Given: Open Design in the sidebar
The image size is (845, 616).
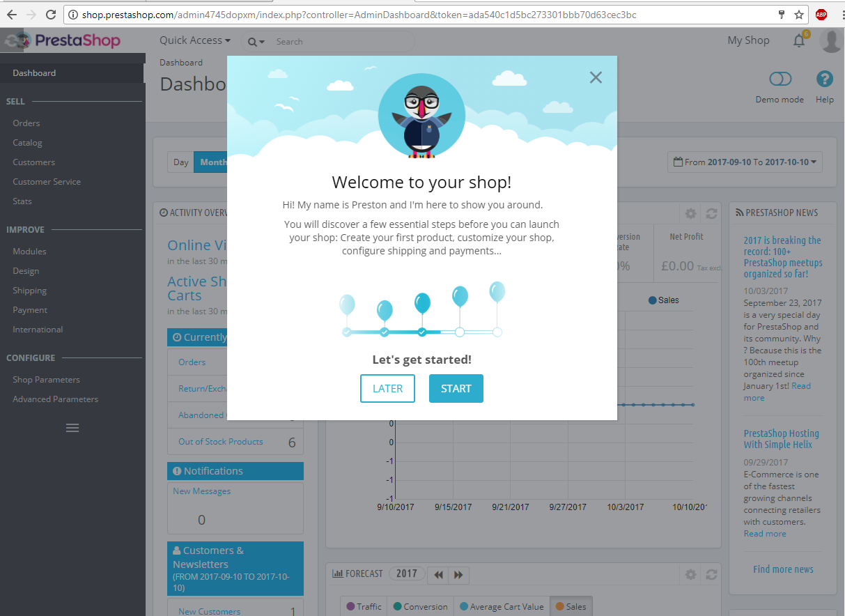Looking at the screenshot, I should coord(26,271).
